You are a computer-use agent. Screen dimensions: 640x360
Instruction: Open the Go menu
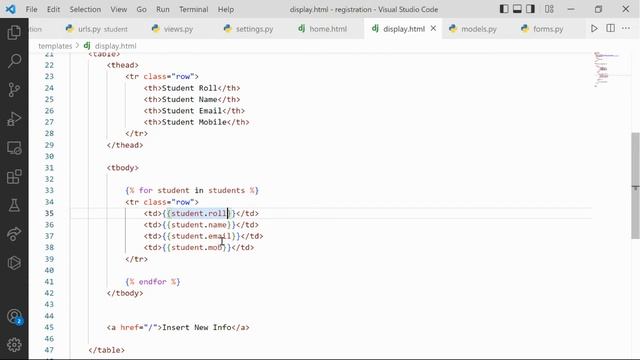(x=141, y=9)
